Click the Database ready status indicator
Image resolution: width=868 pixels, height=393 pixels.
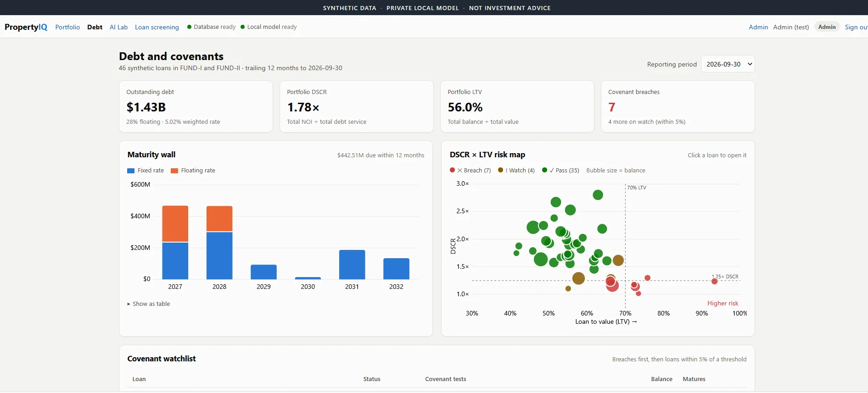tap(211, 27)
